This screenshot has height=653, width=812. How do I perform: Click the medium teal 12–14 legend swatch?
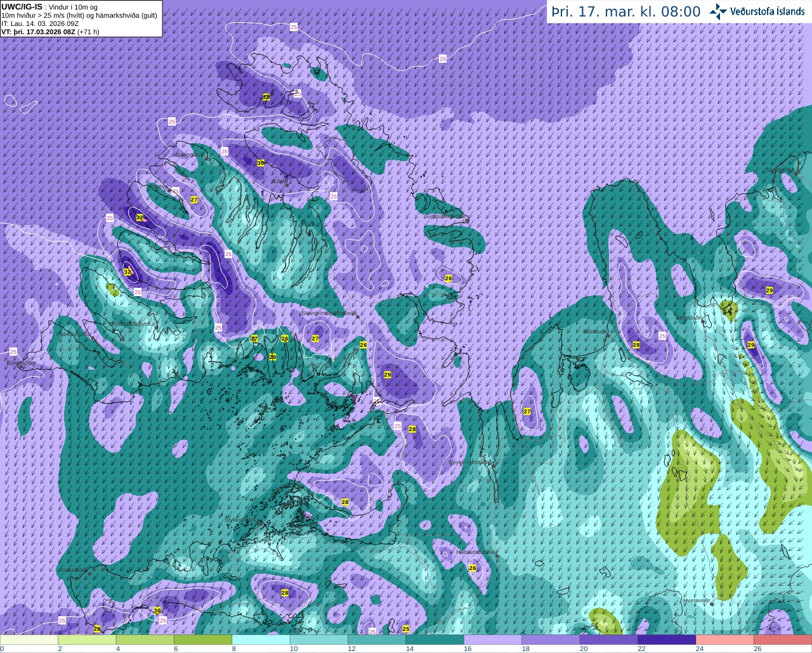(377, 640)
